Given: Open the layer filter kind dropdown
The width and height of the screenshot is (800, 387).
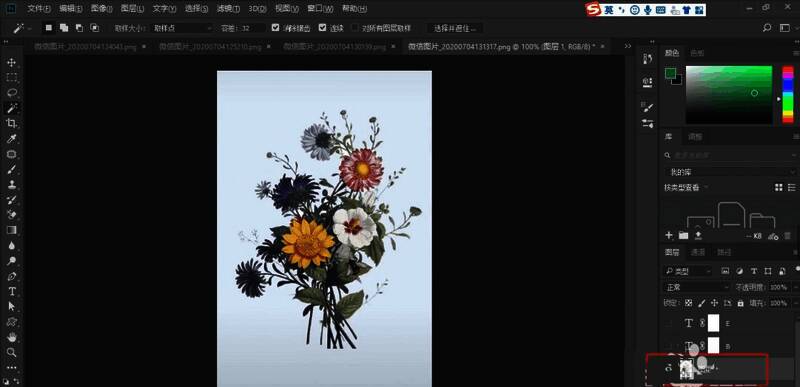Looking at the screenshot, I should click(x=689, y=271).
